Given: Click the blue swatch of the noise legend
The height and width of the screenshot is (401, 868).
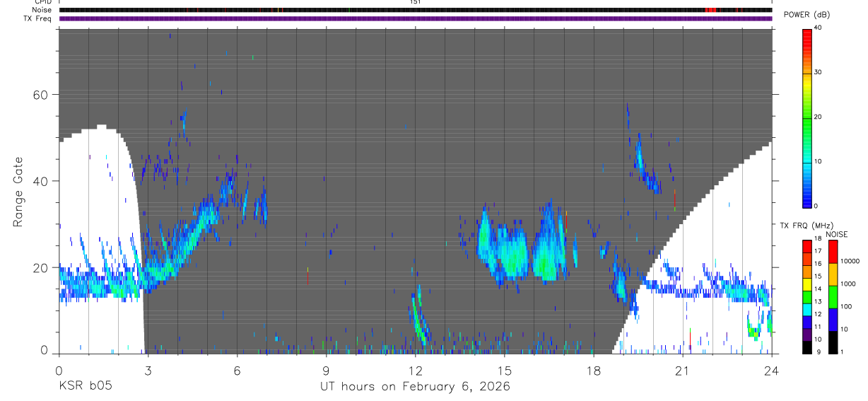Looking at the screenshot, I should [833, 319].
